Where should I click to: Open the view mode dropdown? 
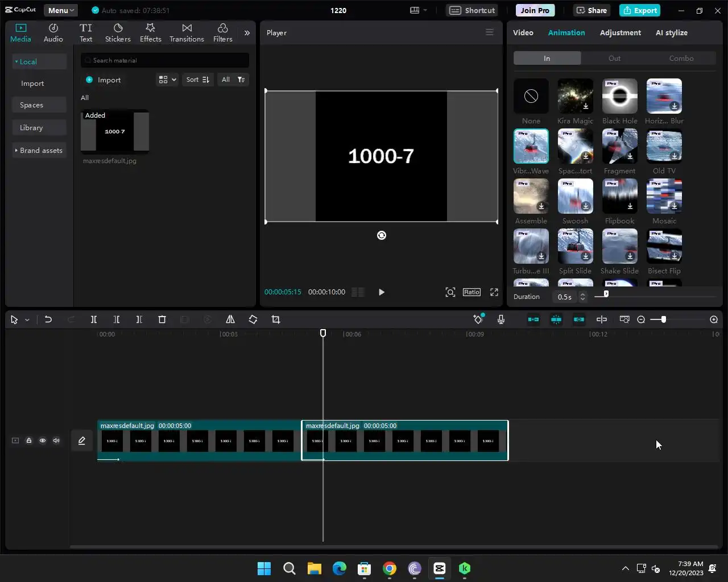click(167, 80)
